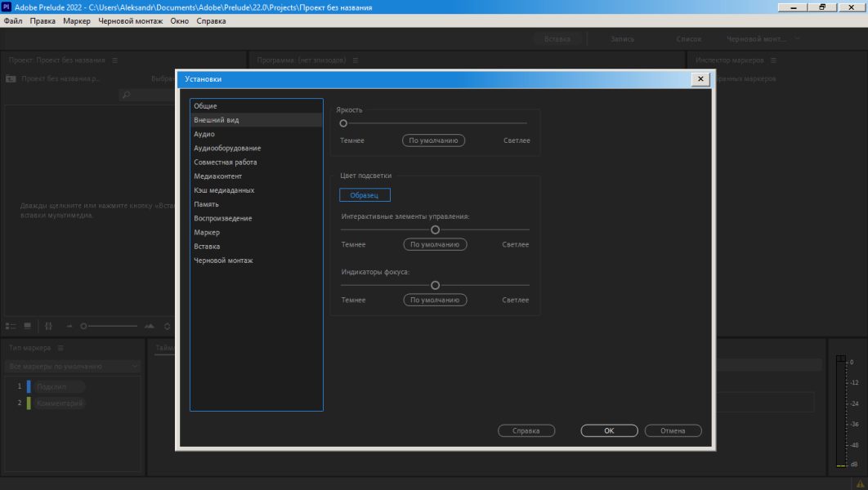Screen dimensions: 868x490
Task: Open the Маркер menu
Action: [x=76, y=21]
